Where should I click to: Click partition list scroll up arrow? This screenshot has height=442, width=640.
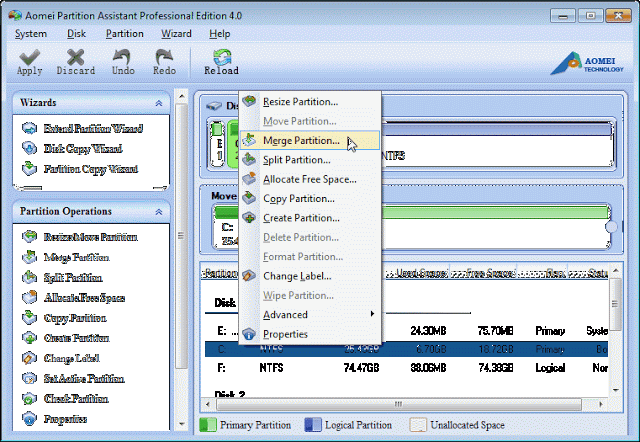(x=616, y=271)
